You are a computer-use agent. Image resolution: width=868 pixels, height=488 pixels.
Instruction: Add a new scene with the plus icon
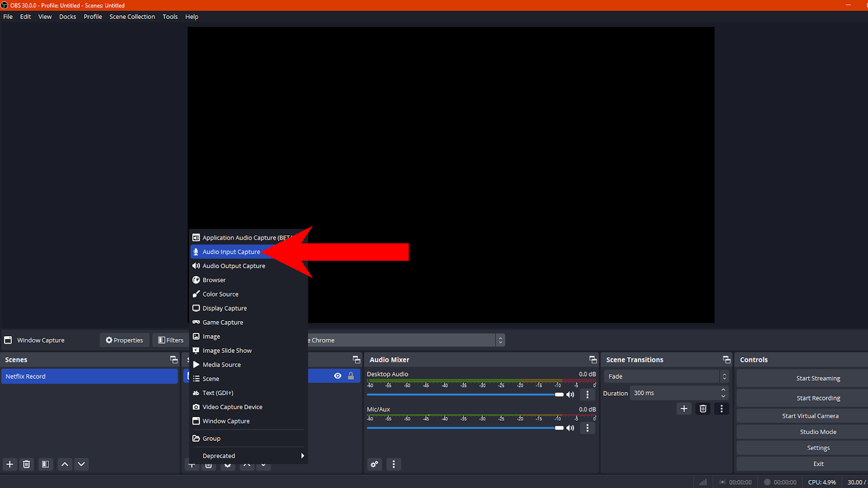(x=9, y=464)
